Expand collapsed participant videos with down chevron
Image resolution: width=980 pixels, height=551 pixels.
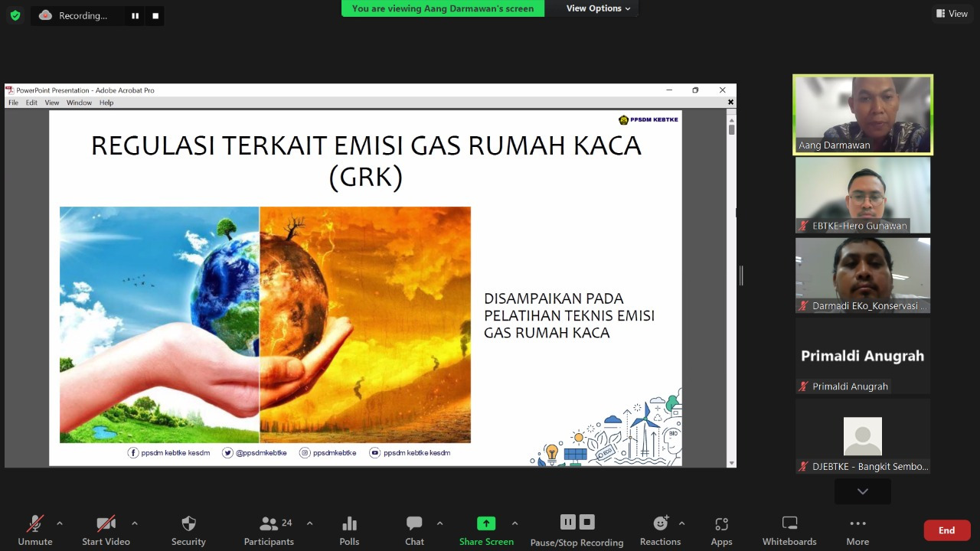[862, 492]
